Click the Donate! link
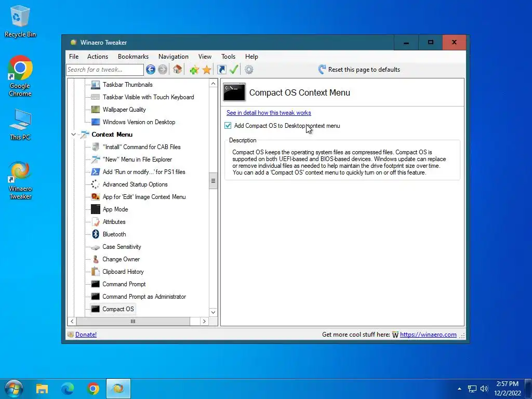Screen dimensions: 532x399 click(86, 335)
